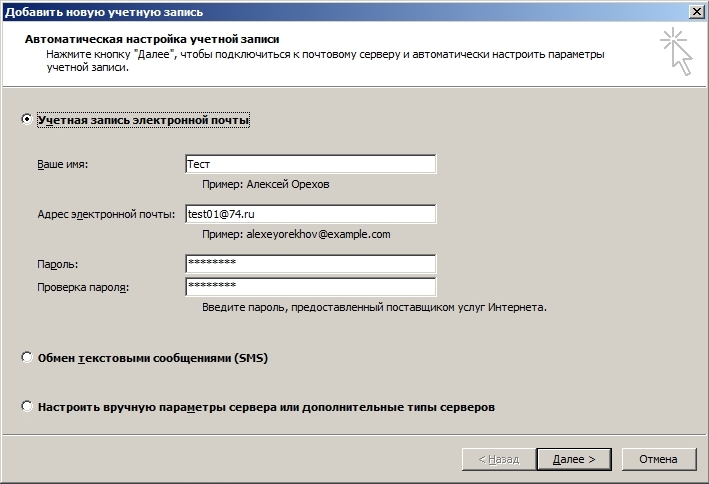
Task: Click into the 'Пароль' password field
Action: (311, 264)
